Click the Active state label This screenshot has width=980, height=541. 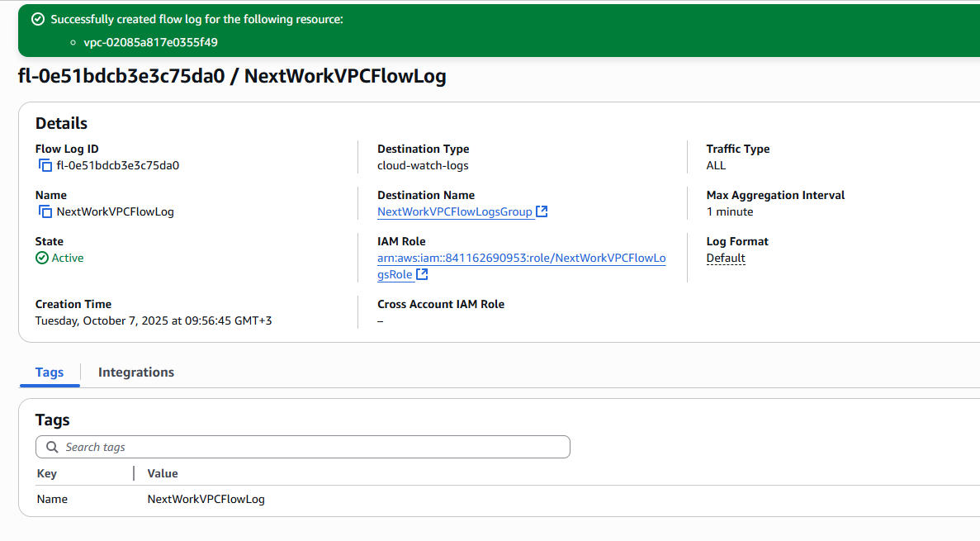point(68,258)
